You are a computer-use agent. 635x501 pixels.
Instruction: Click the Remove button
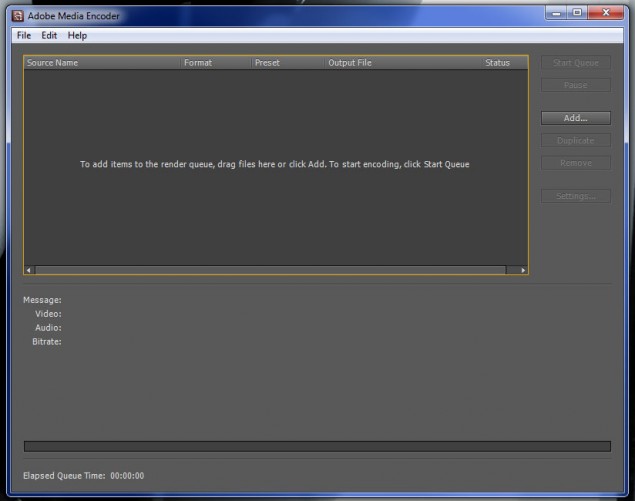point(575,163)
